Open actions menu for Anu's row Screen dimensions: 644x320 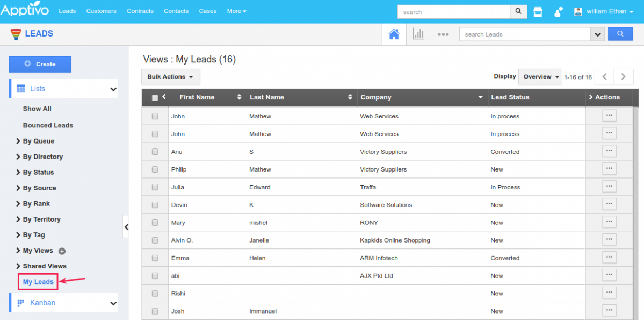(x=609, y=151)
